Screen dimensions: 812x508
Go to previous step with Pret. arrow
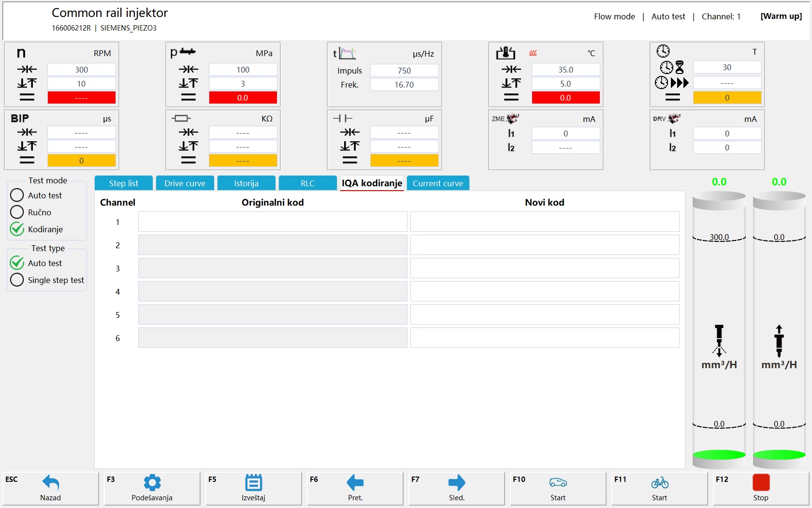click(x=355, y=483)
